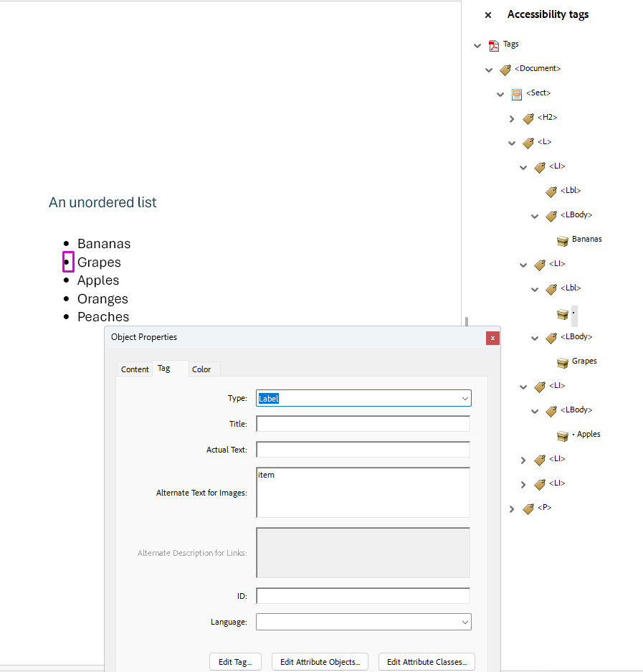Open the Language dropdown
The image size is (643, 672).
465,622
